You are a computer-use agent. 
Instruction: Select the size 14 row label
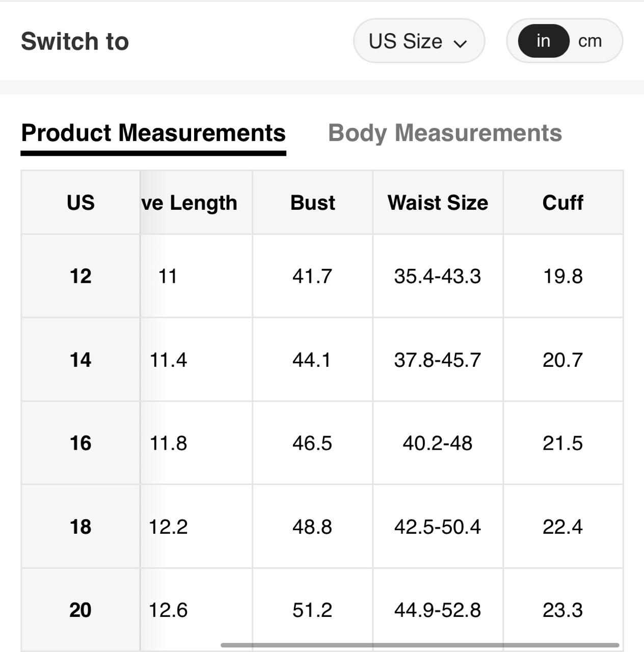pos(81,360)
